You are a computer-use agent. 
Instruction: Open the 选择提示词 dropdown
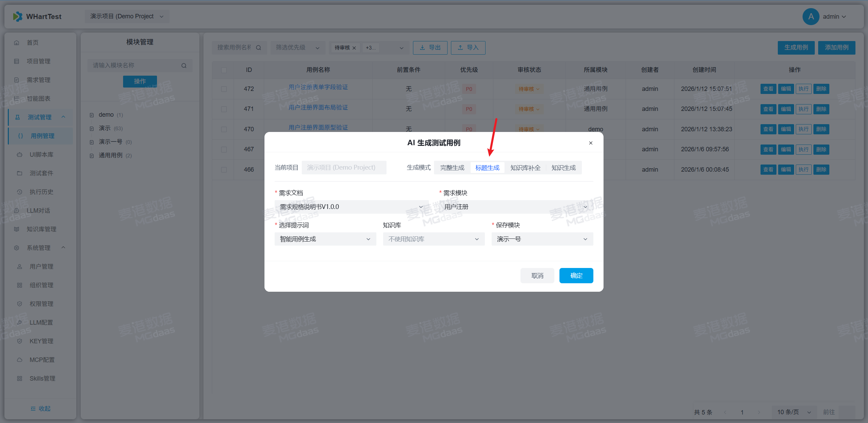point(325,239)
